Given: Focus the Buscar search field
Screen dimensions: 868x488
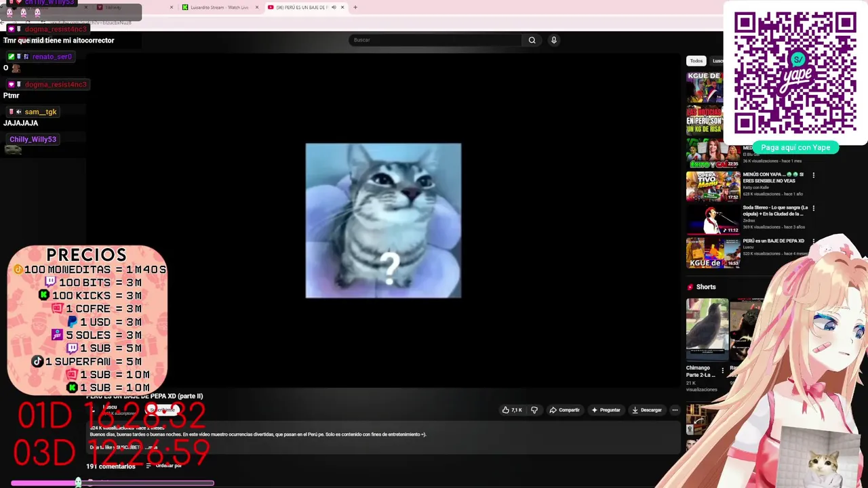Looking at the screenshot, I should coord(436,40).
